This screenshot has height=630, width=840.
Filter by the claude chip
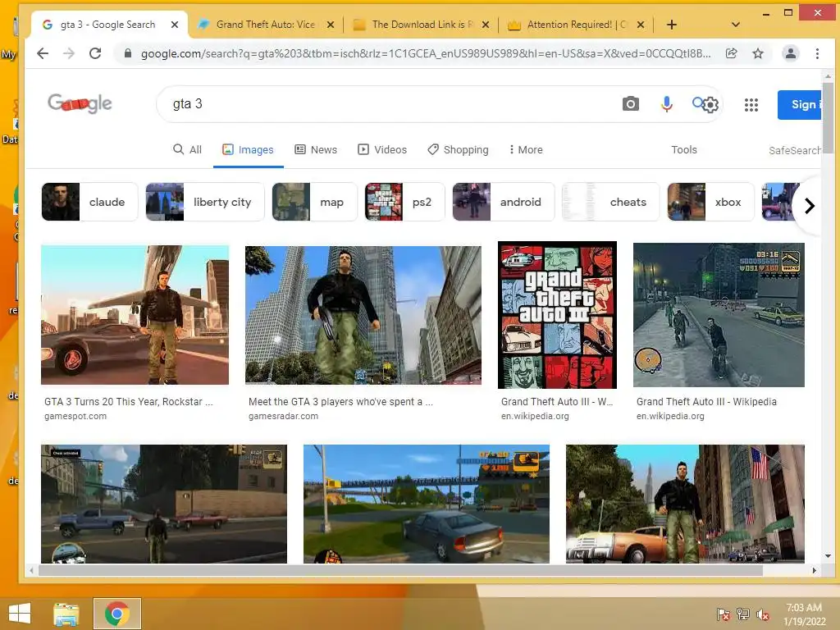(x=89, y=202)
